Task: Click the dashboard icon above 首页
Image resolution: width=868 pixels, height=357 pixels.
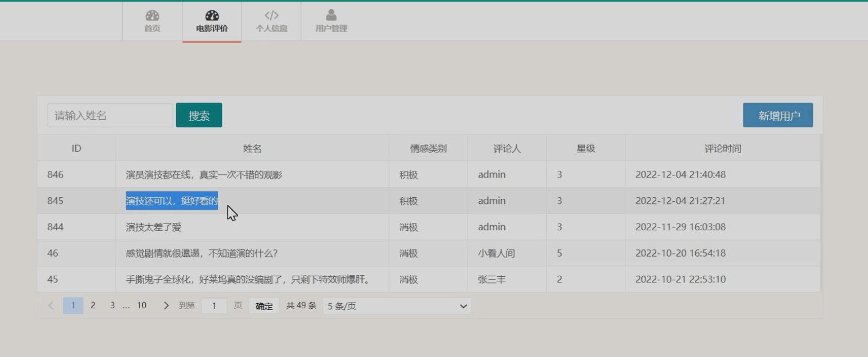Action: click(x=152, y=15)
